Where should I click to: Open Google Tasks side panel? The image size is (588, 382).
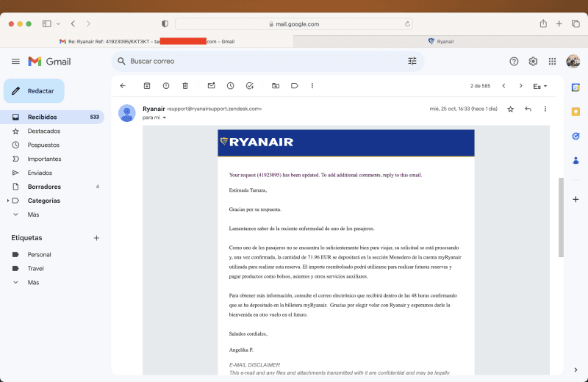click(576, 136)
